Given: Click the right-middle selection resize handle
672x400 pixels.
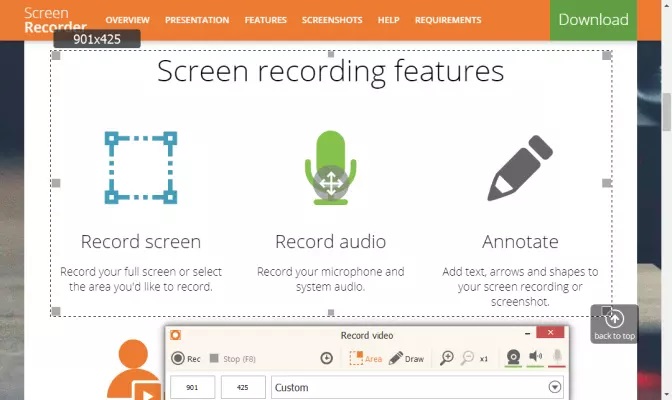Looking at the screenshot, I should 606,183.
